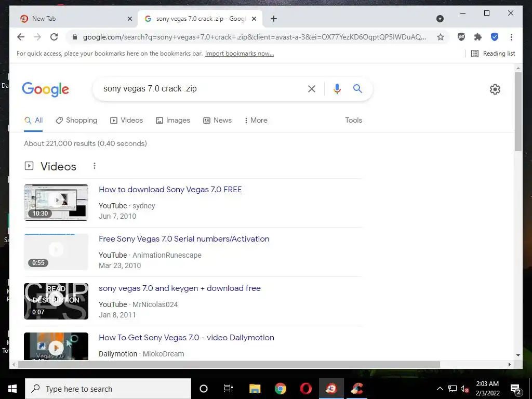Show hidden system tray icons

440,389
